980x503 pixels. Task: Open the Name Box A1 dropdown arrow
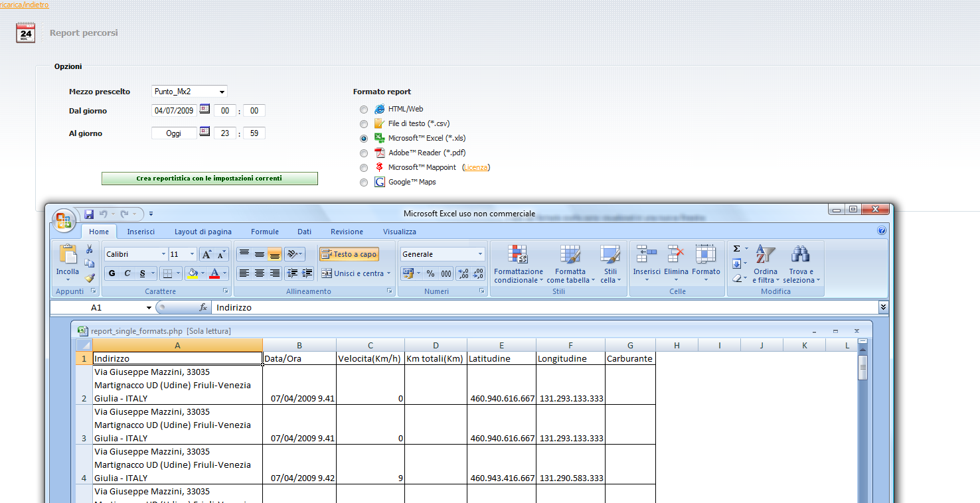149,308
